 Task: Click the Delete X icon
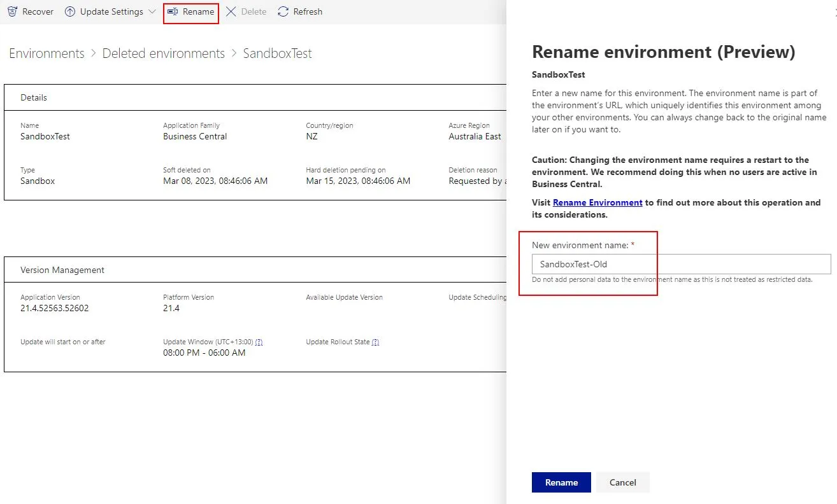pyautogui.click(x=231, y=11)
